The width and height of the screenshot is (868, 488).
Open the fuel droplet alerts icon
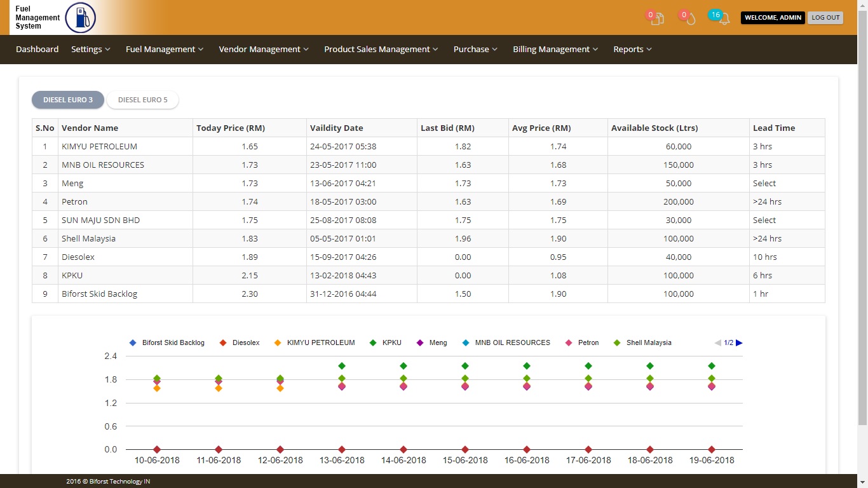pyautogui.click(x=689, y=18)
